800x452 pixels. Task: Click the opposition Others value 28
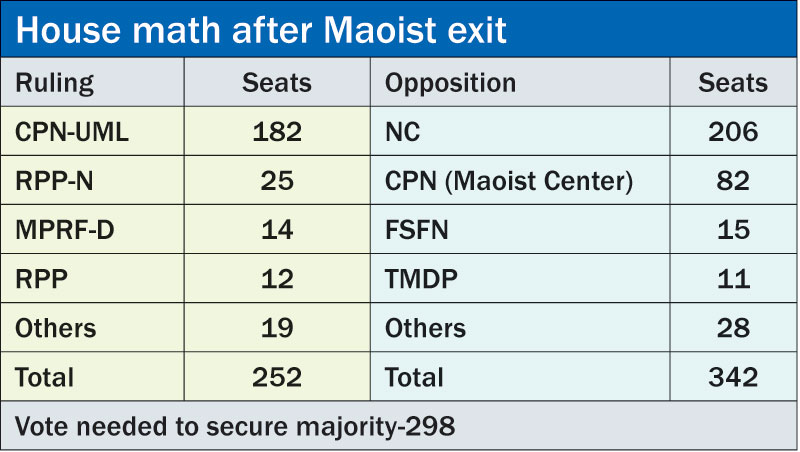tap(732, 328)
